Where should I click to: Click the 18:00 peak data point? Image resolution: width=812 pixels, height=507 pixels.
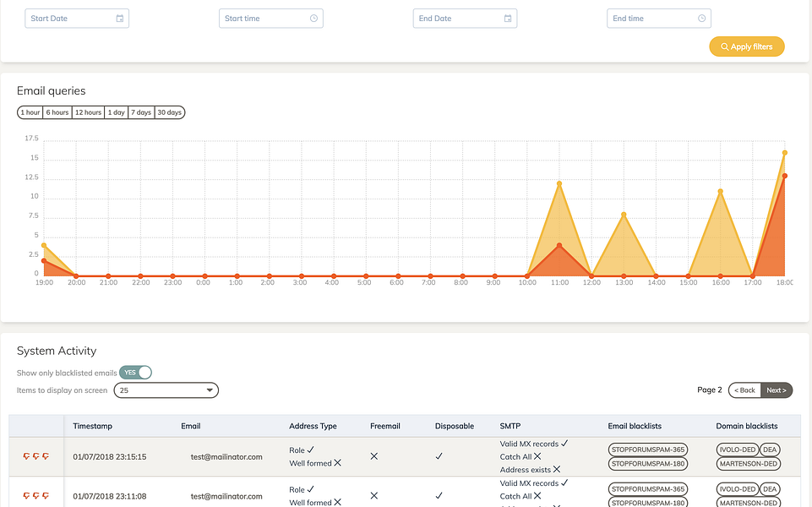[785, 153]
